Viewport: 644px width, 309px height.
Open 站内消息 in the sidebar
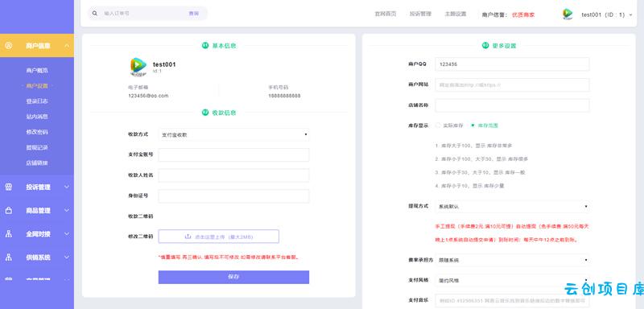click(x=37, y=117)
